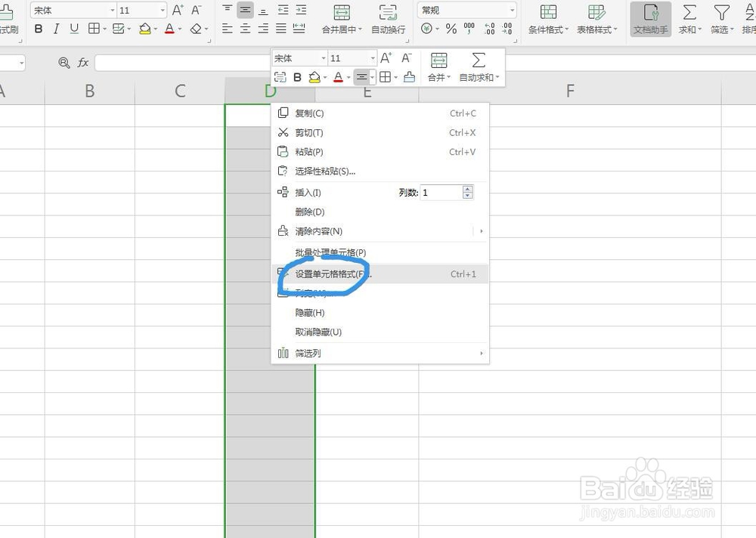
Task: Choose 插入(I) from context menu
Action: tap(308, 193)
